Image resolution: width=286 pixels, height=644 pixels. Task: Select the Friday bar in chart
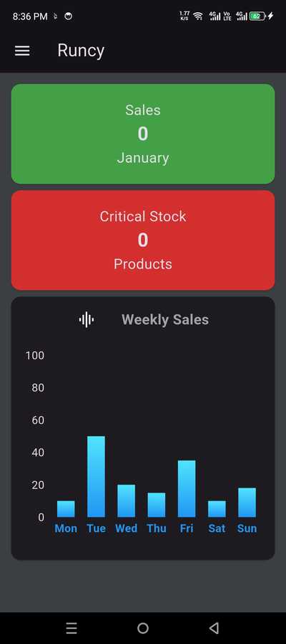tap(187, 489)
